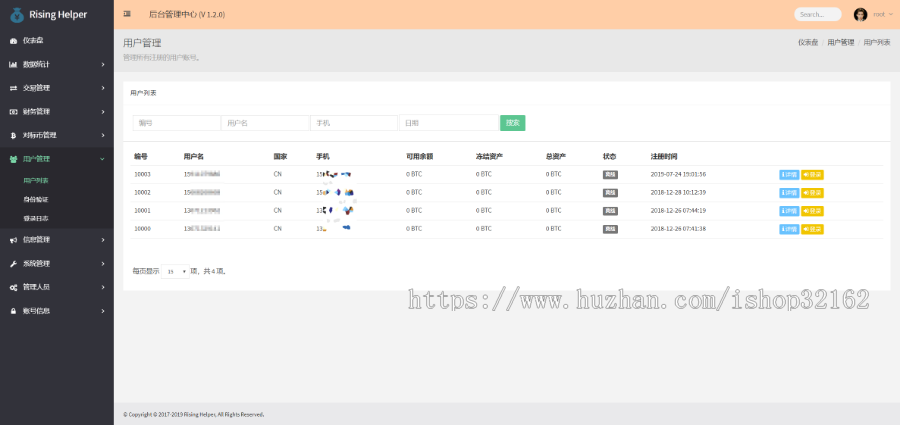Focus the 编号 filter input

[177, 123]
